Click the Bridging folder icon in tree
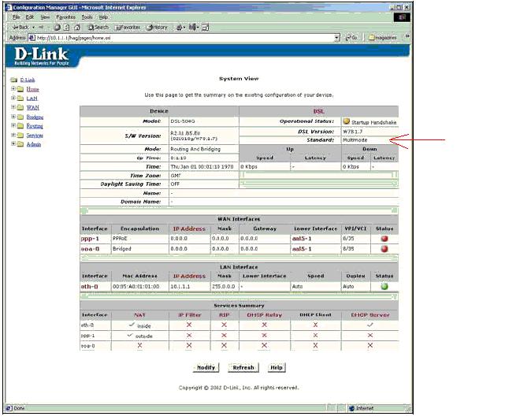 point(20,117)
